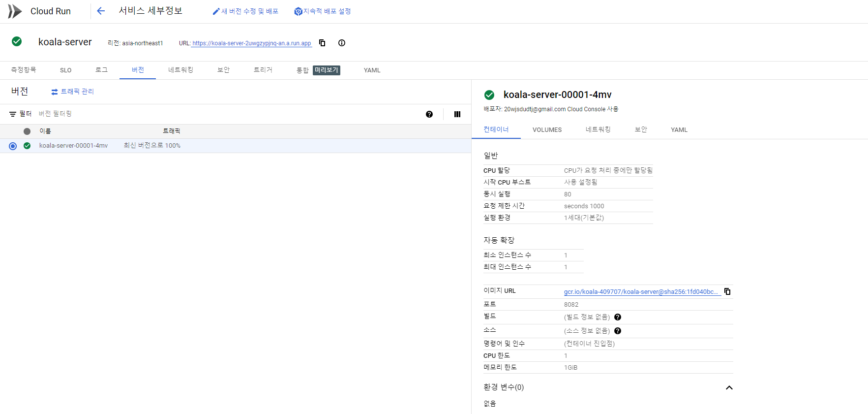Click the filter lines icon
Viewport: 868px width, 414px height.
[13, 114]
